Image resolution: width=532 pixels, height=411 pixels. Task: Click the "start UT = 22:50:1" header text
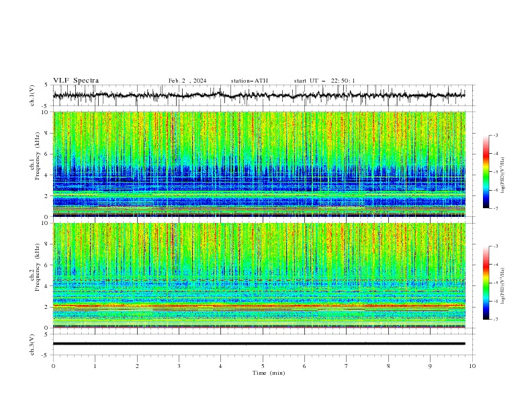[324, 81]
